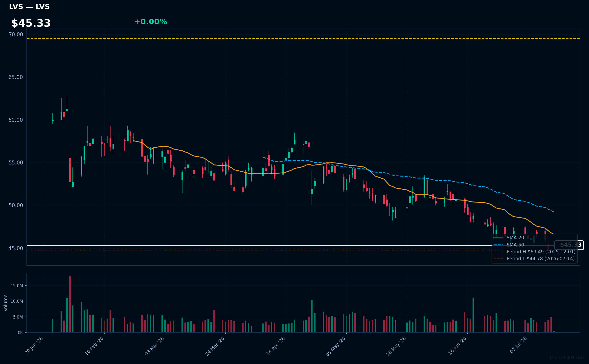This screenshot has width=589, height=364.
Task: Click the "SMA 50" legend entry
Action: point(515,245)
